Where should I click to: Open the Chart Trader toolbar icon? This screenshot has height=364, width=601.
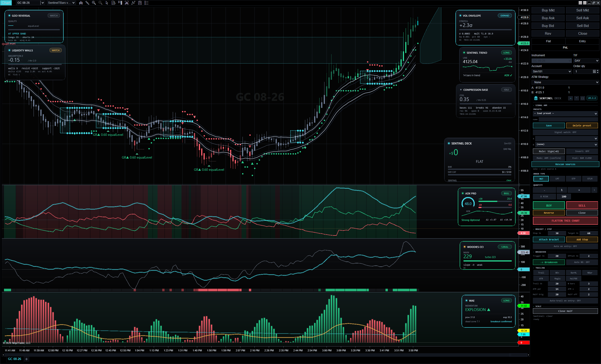120,3
